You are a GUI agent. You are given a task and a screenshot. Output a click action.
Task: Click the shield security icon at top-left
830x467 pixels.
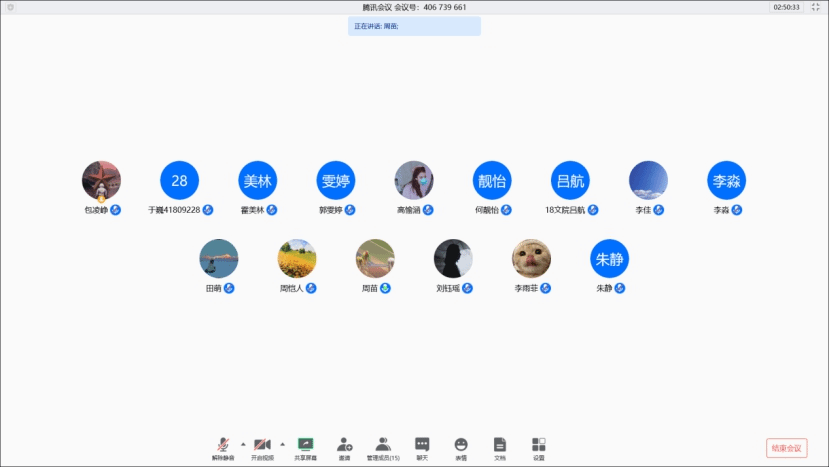tap(11, 7)
